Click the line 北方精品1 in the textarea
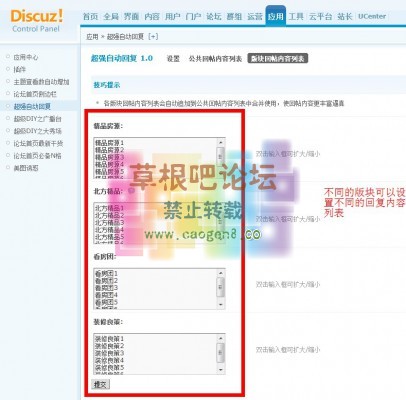Screen dimensions: 406x400 109,208
